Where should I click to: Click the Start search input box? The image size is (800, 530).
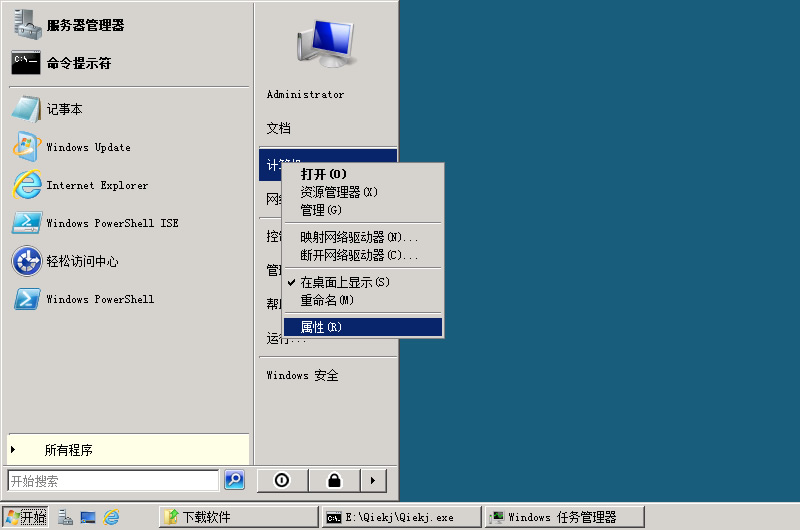[112, 481]
